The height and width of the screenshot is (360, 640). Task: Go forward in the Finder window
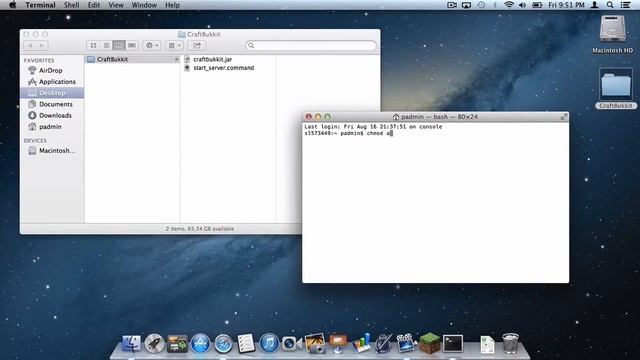click(42, 45)
